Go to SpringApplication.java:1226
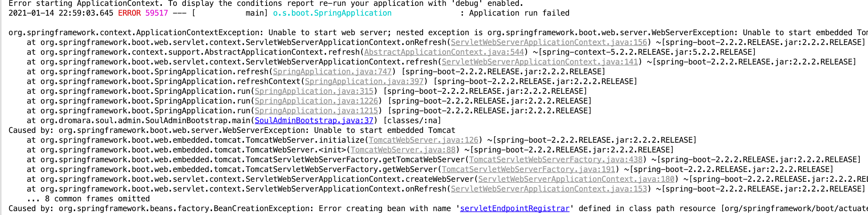 316,101
